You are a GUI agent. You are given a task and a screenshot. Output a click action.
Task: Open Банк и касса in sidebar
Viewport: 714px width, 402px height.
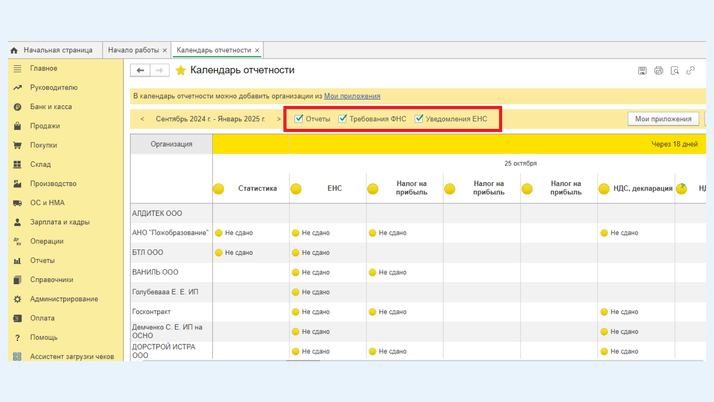point(50,107)
